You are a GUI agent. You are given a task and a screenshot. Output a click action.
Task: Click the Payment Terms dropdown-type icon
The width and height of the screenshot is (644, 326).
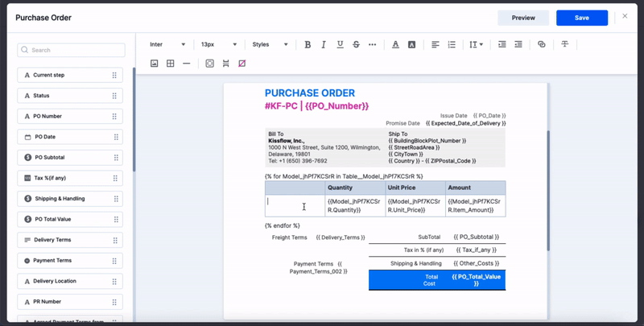point(27,260)
